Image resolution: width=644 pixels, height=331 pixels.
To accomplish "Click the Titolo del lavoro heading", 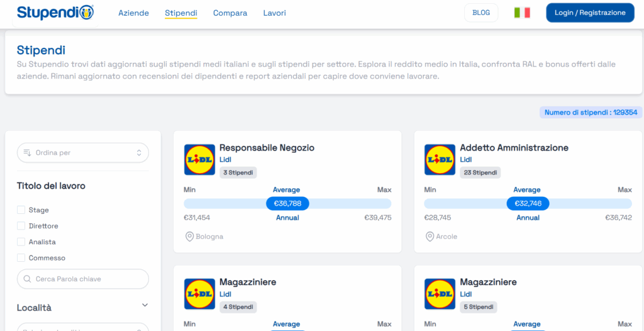I will pyautogui.click(x=51, y=186).
